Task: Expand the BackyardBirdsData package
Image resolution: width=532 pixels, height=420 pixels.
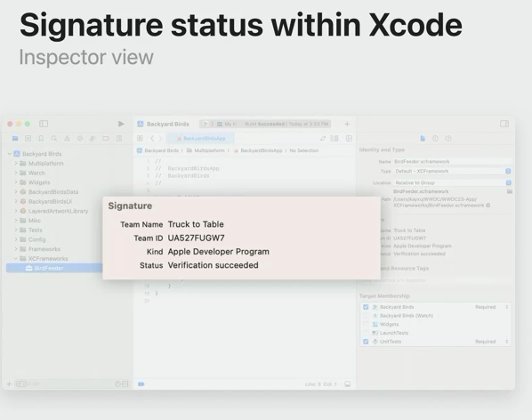Action: point(16,191)
